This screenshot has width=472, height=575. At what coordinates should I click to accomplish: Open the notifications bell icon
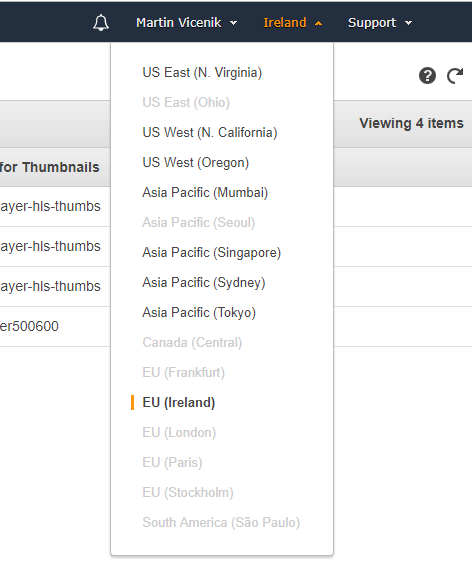(x=101, y=23)
